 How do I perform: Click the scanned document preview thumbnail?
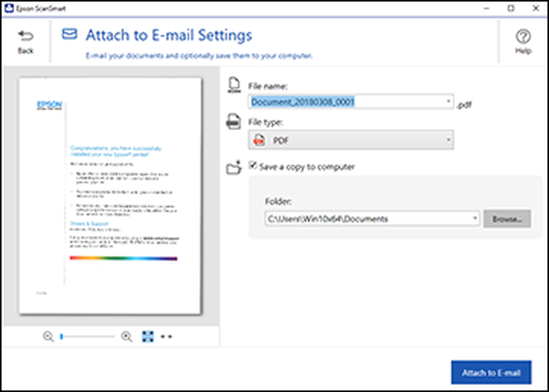click(110, 196)
